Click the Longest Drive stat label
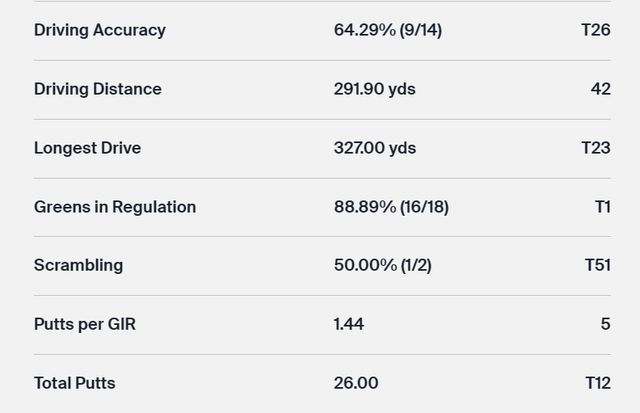This screenshot has height=413, width=640. pos(88,148)
